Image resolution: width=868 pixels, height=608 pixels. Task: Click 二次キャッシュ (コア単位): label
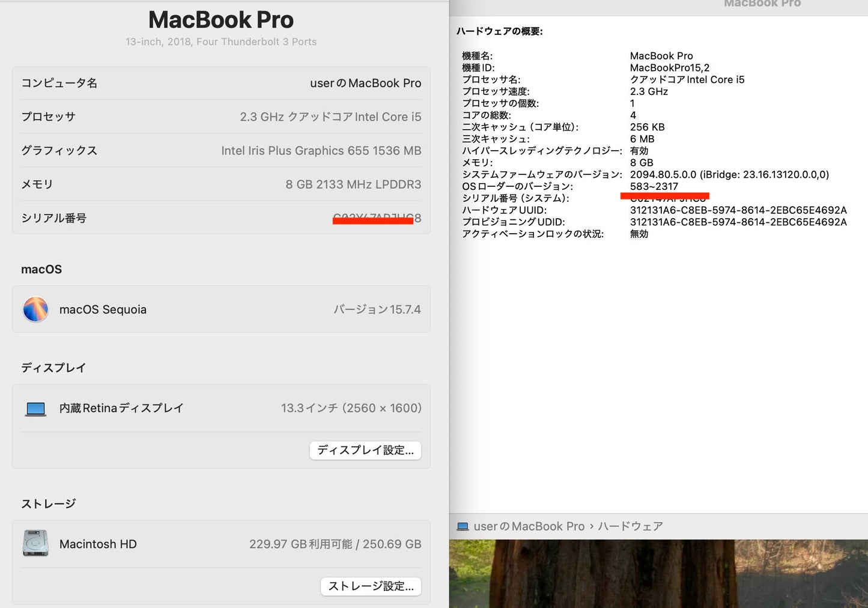[x=520, y=127]
